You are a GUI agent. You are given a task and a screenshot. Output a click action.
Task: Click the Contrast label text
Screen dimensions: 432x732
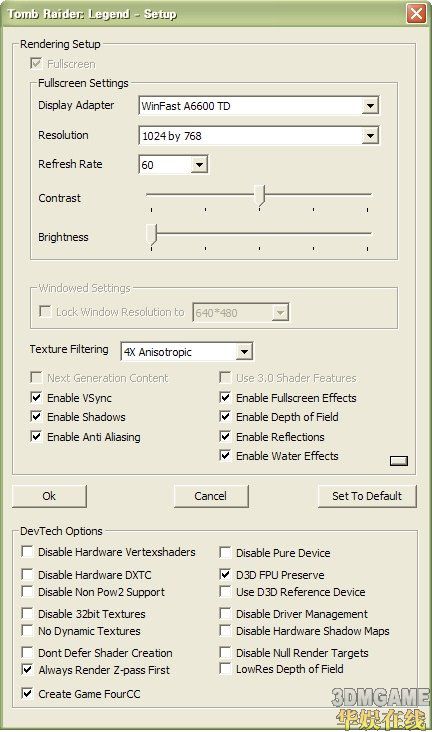(59, 198)
